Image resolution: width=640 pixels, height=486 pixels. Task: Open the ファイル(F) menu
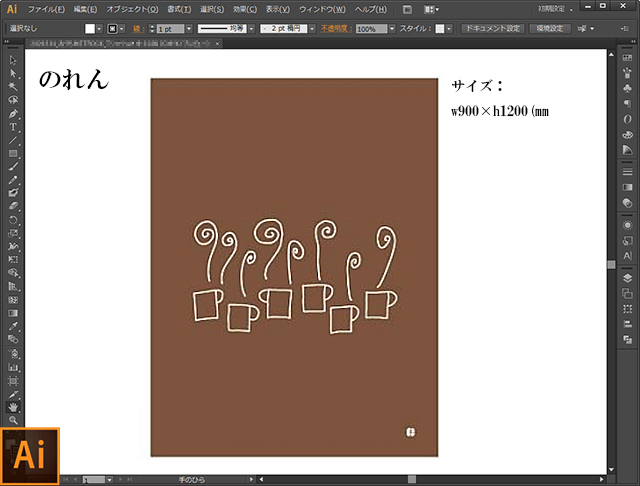[47, 8]
